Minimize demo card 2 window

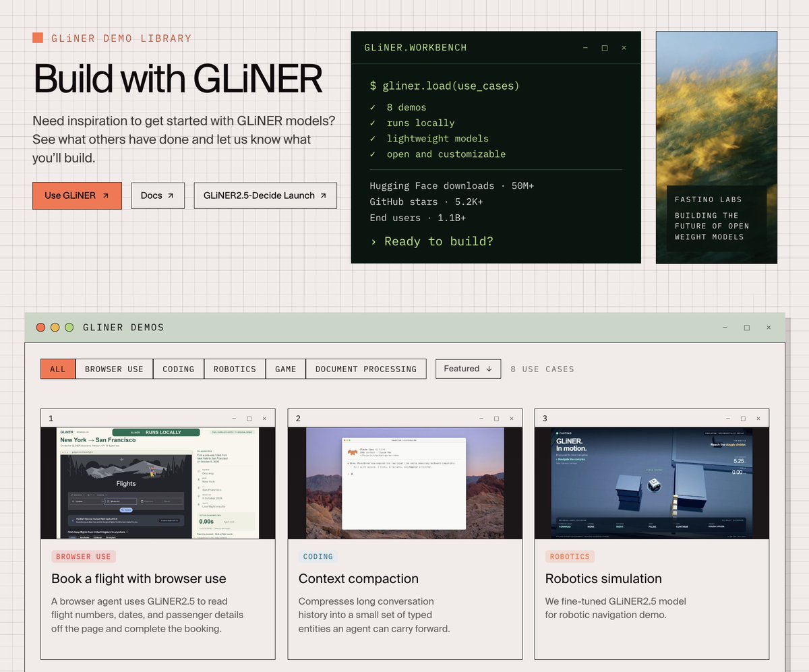[x=481, y=419]
